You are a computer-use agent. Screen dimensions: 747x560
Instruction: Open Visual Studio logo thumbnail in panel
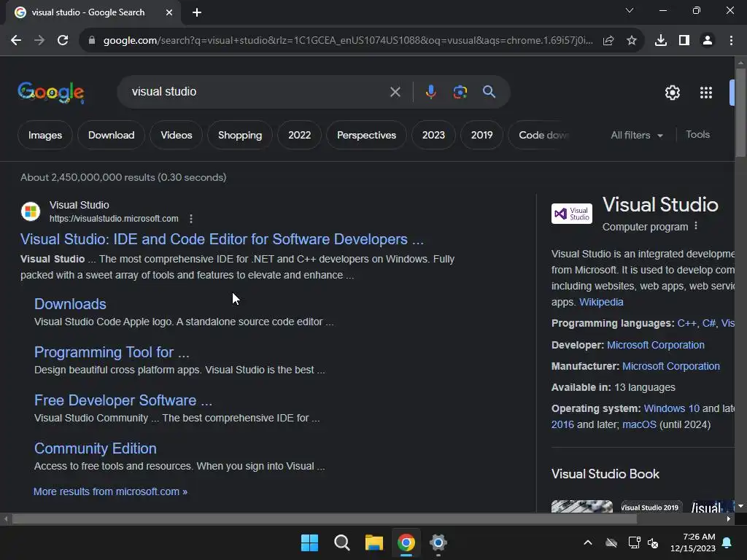coord(572,214)
